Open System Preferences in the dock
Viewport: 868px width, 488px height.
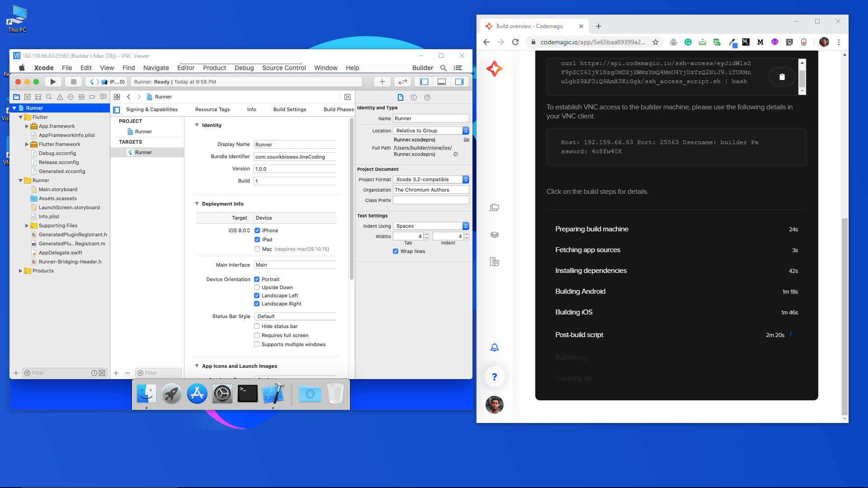coord(222,394)
